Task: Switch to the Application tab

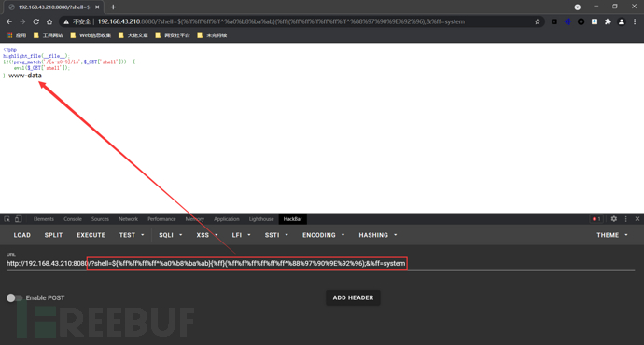Action: [226, 219]
